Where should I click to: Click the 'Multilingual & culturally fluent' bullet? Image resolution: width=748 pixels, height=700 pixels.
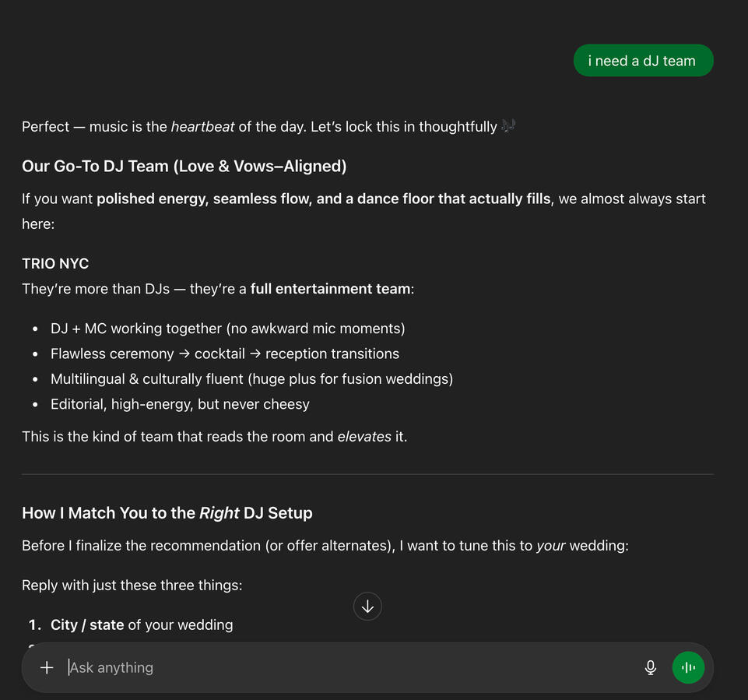pyautogui.click(x=251, y=378)
